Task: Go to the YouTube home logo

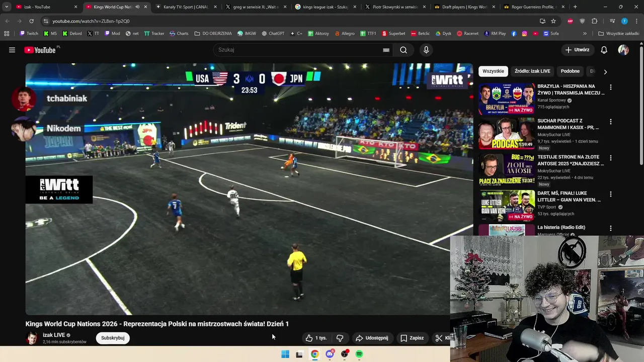Action: pyautogui.click(x=40, y=50)
